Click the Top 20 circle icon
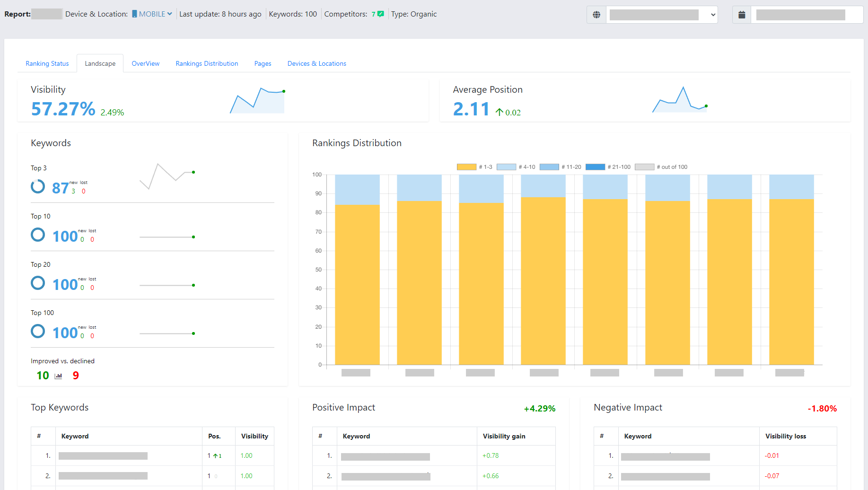Image resolution: width=868 pixels, height=490 pixels. click(x=38, y=283)
